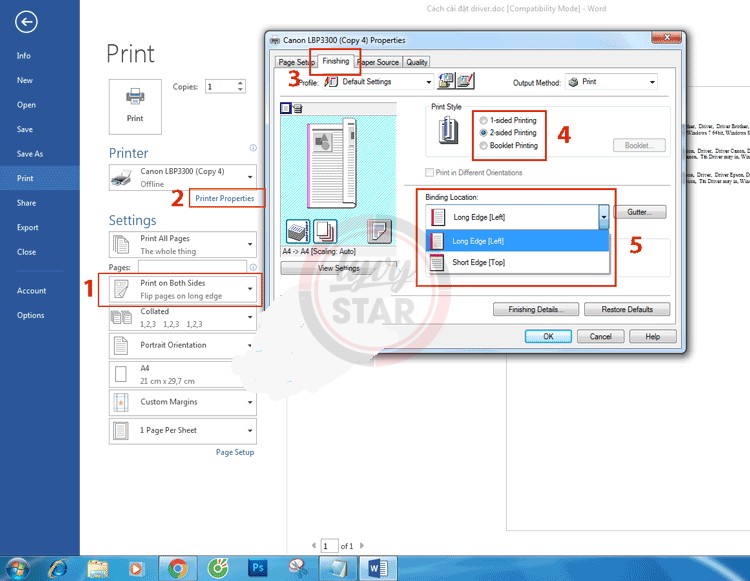This screenshot has height=581, width=750.
Task: Click the Help button
Action: [652, 337]
